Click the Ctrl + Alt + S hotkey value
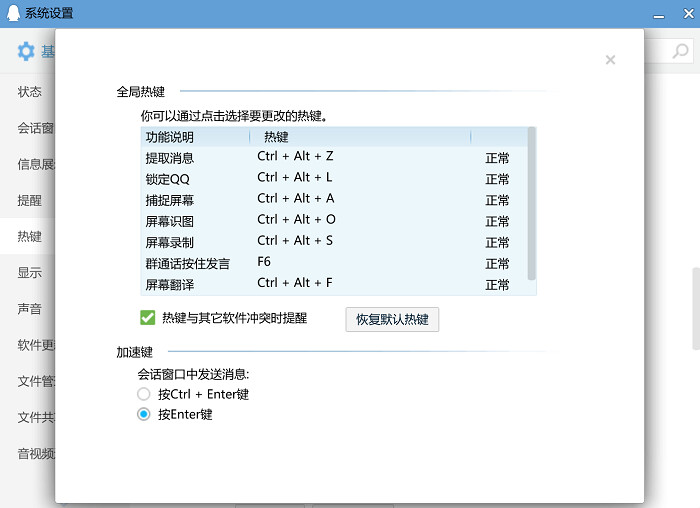 pyautogui.click(x=295, y=241)
